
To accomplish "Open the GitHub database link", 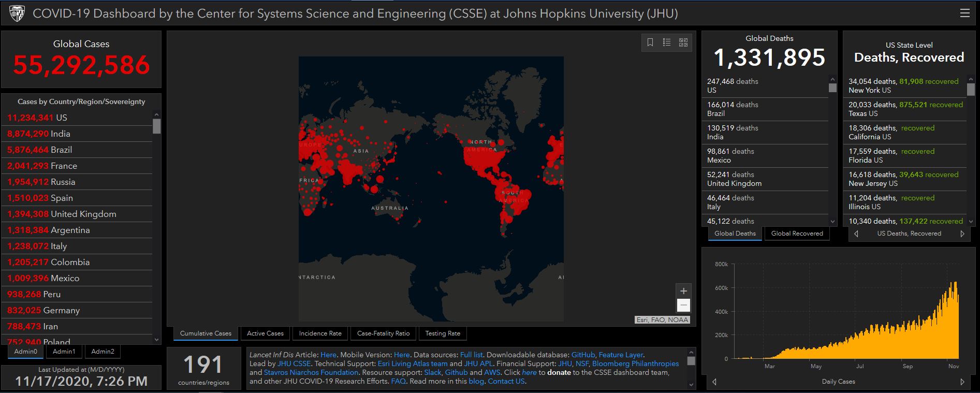I will click(x=583, y=355).
